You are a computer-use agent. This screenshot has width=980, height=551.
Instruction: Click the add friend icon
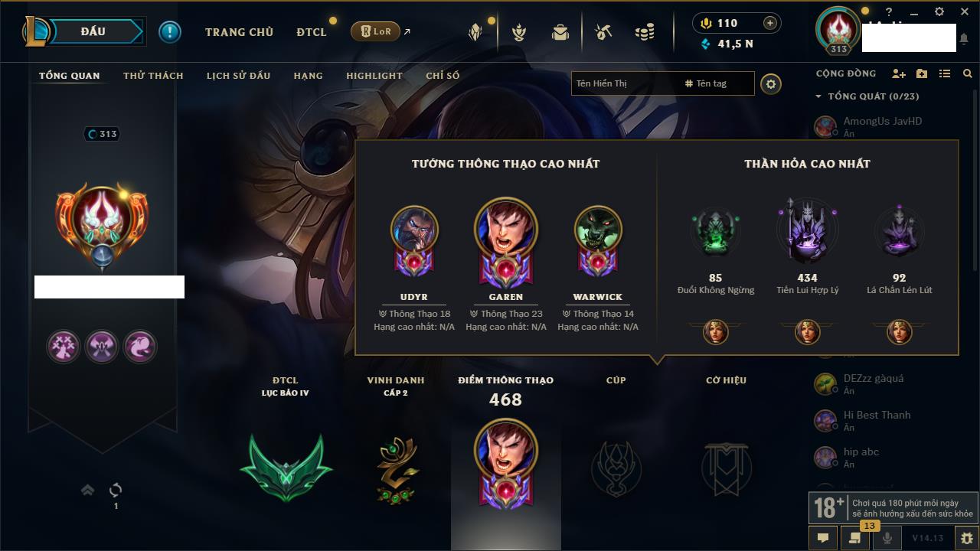click(x=899, y=73)
